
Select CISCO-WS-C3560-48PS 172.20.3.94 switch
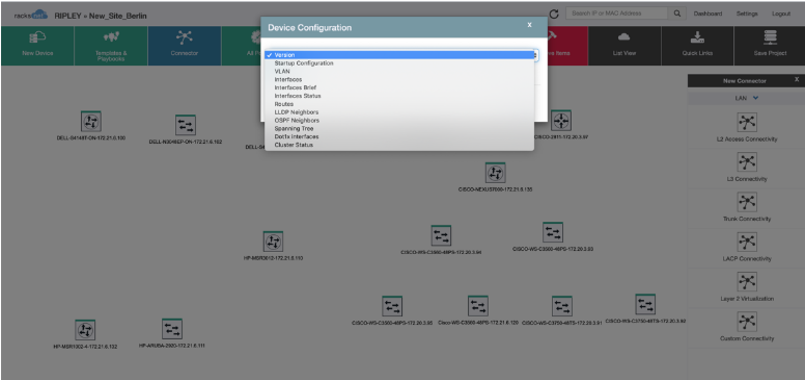[x=441, y=236]
